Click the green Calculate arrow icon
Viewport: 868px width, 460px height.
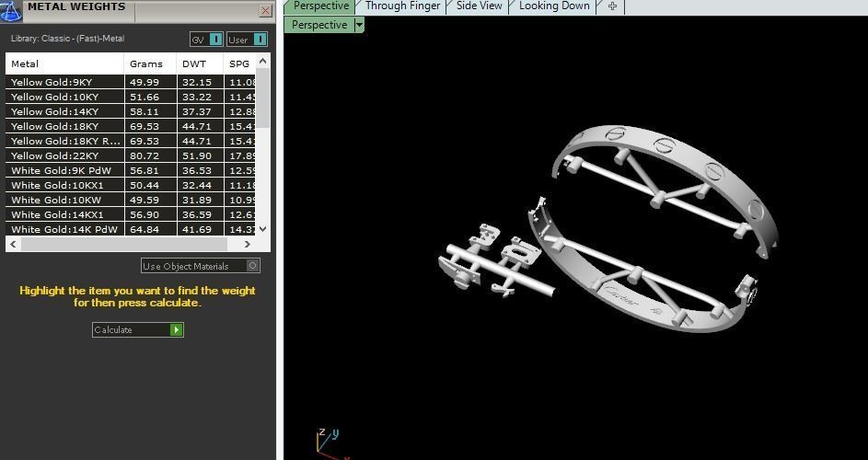[x=176, y=330]
